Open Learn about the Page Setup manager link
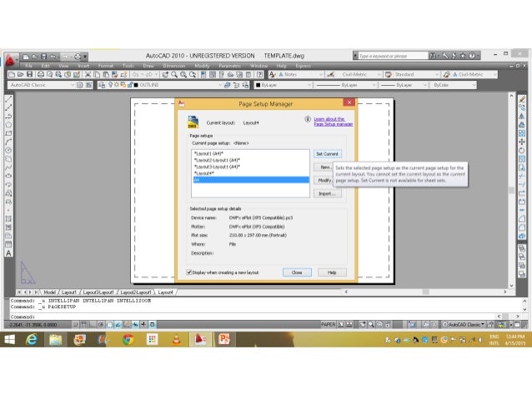The image size is (532, 399). [334, 122]
